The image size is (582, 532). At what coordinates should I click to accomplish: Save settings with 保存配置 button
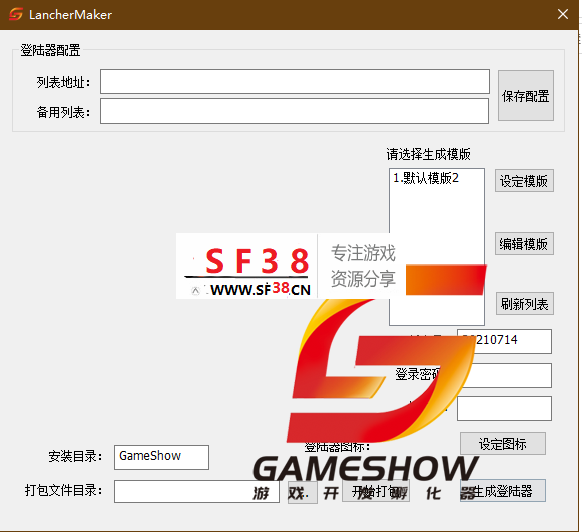[526, 96]
